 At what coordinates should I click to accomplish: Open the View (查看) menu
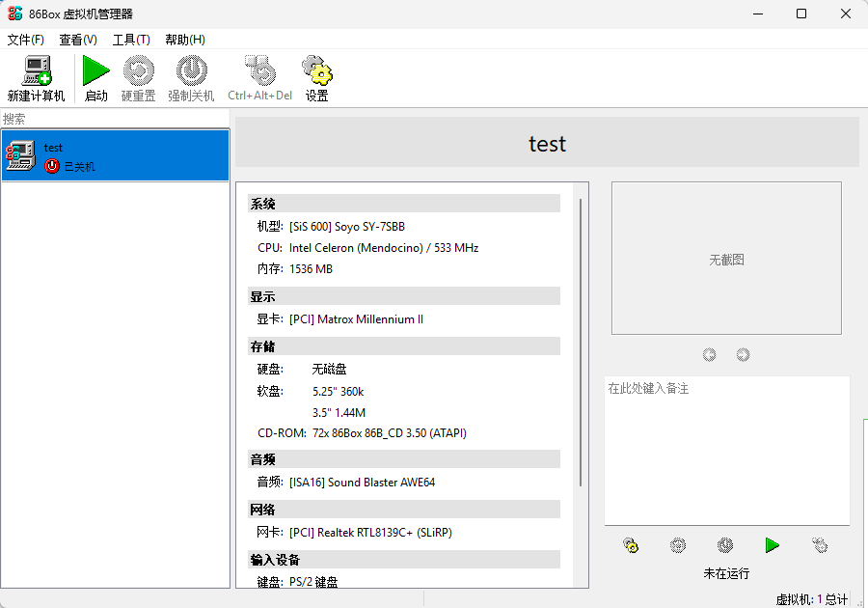78,40
